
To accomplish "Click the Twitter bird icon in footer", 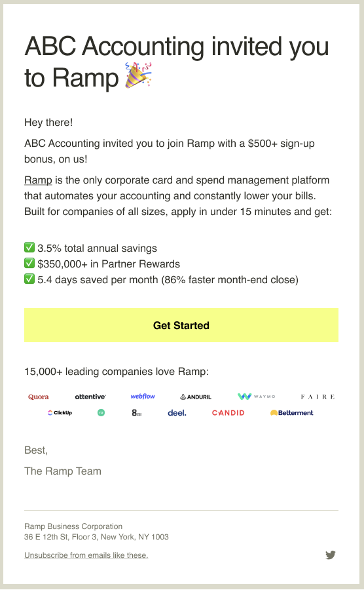I will coord(331,555).
